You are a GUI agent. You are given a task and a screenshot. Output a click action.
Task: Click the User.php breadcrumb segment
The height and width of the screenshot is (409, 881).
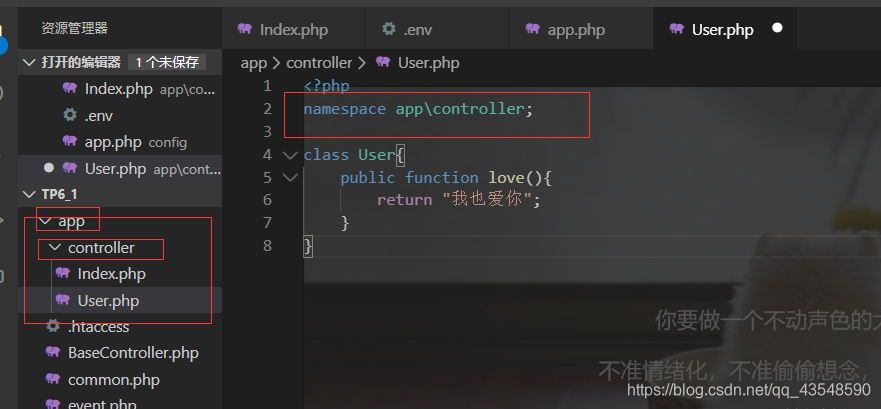click(429, 63)
